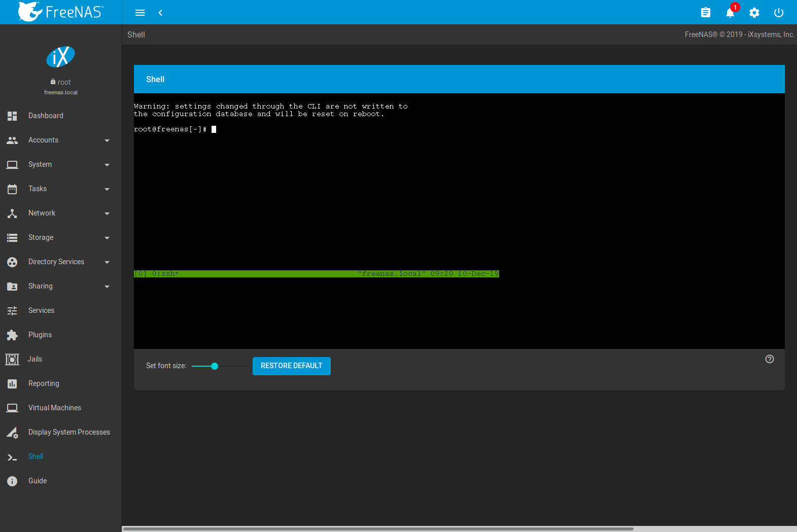This screenshot has height=532, width=797.
Task: Expand the Tasks menu arrow
Action: coord(107,189)
